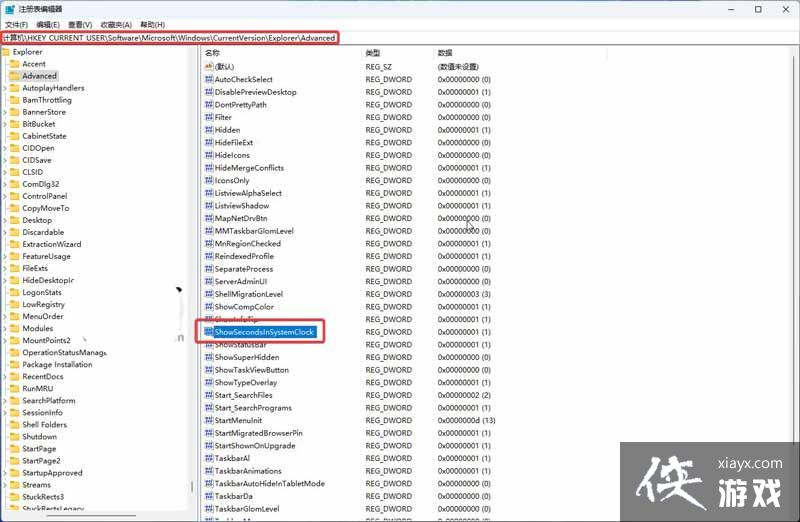Click the CLSID folder icon
Screen dimensions: 800x522
click(14, 172)
